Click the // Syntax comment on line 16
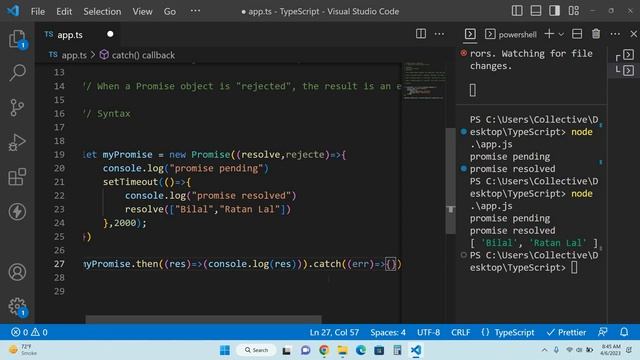This screenshot has width=640, height=360. point(107,113)
